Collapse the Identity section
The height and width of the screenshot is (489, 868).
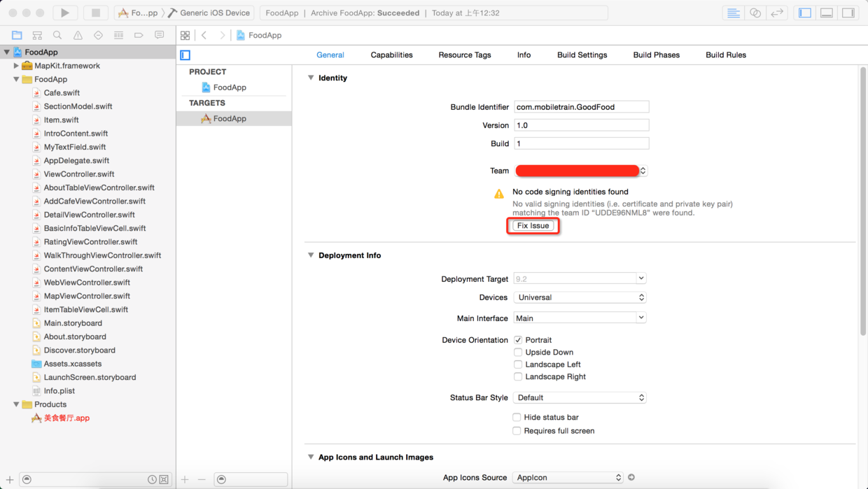tap(311, 78)
